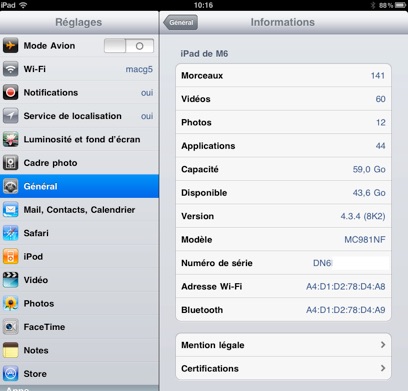Image resolution: width=408 pixels, height=391 pixels.
Task: Open Photos settings label in sidebar
Action: tap(39, 303)
